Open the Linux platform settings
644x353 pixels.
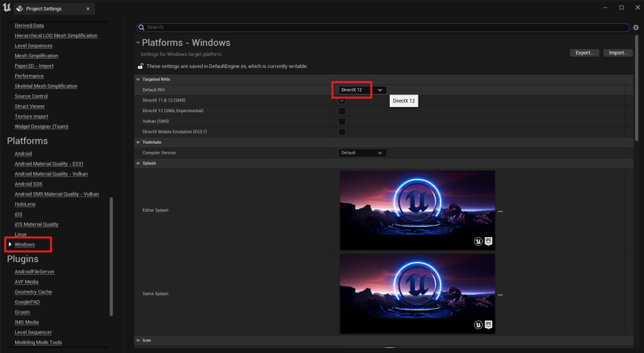(x=21, y=234)
